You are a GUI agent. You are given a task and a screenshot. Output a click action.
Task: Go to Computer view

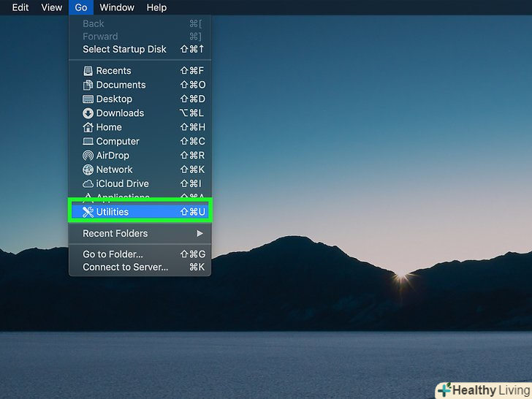tap(140, 141)
